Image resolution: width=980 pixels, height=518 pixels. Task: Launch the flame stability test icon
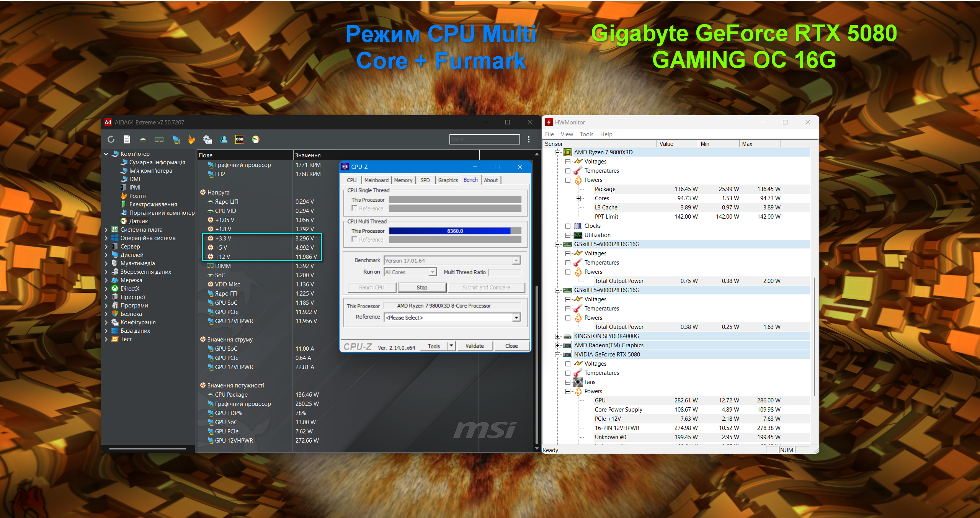(x=191, y=139)
